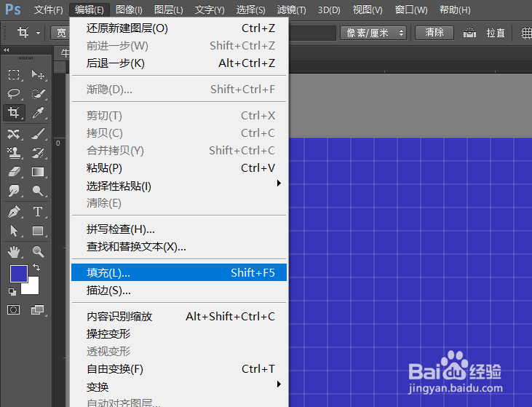Open the 文件 menu

49,10
